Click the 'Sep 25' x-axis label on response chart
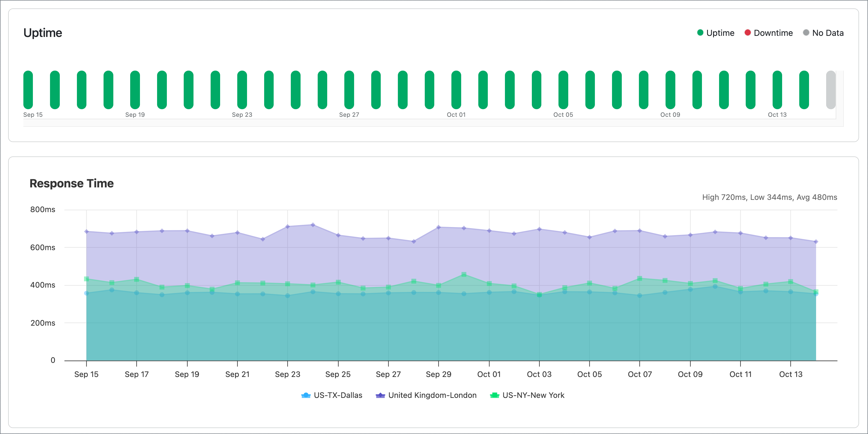 pos(338,375)
